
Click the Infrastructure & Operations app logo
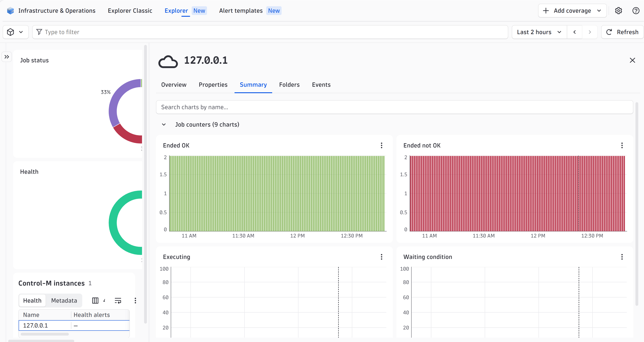pyautogui.click(x=10, y=11)
